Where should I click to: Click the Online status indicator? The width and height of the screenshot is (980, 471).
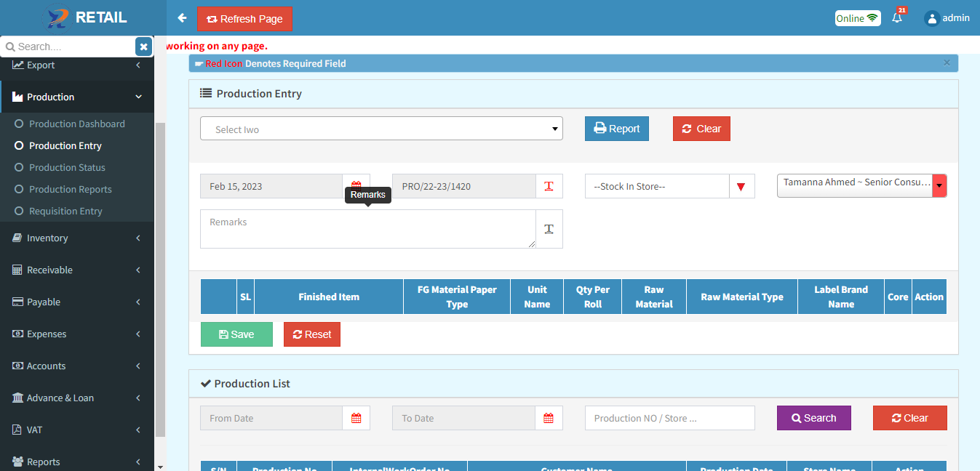click(x=857, y=18)
